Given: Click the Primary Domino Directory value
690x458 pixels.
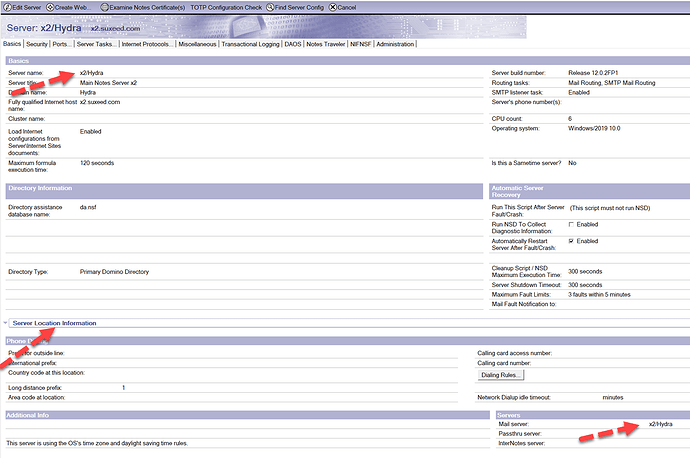Looking at the screenshot, I should pyautogui.click(x=114, y=271).
